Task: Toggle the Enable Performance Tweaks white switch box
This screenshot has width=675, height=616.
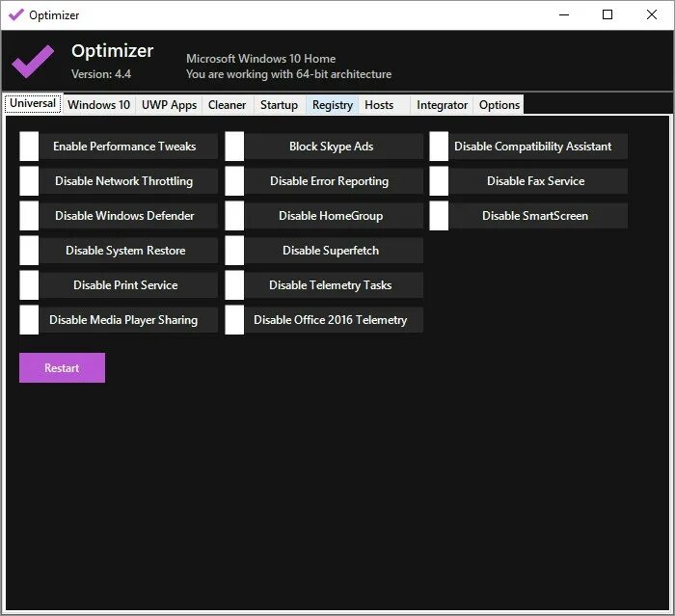Action: pos(29,147)
